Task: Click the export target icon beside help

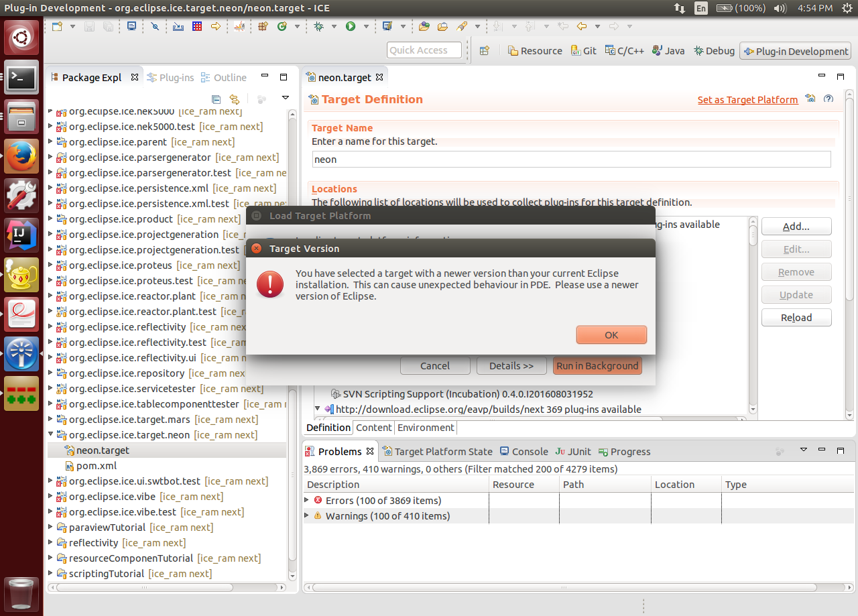Action: [810, 99]
